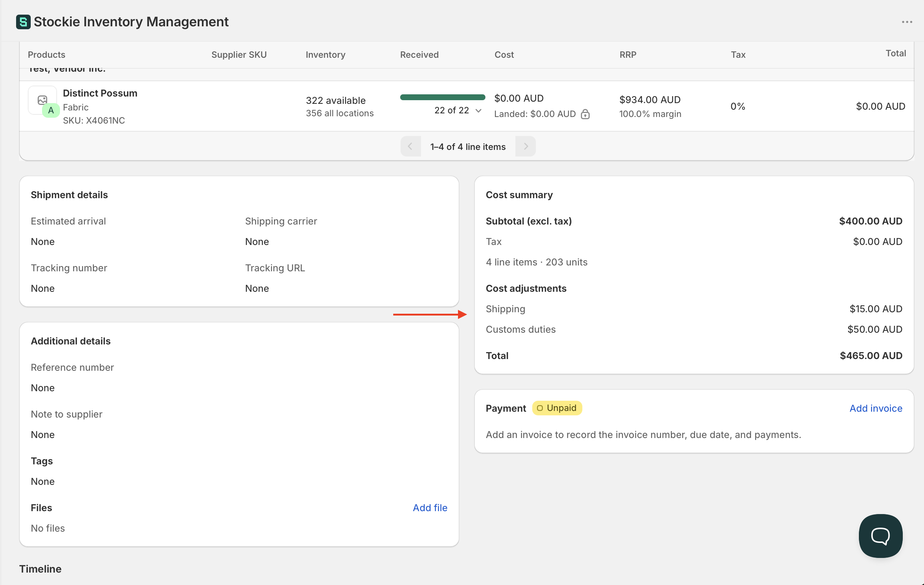Click the No files text
924x585 pixels.
pyautogui.click(x=48, y=528)
